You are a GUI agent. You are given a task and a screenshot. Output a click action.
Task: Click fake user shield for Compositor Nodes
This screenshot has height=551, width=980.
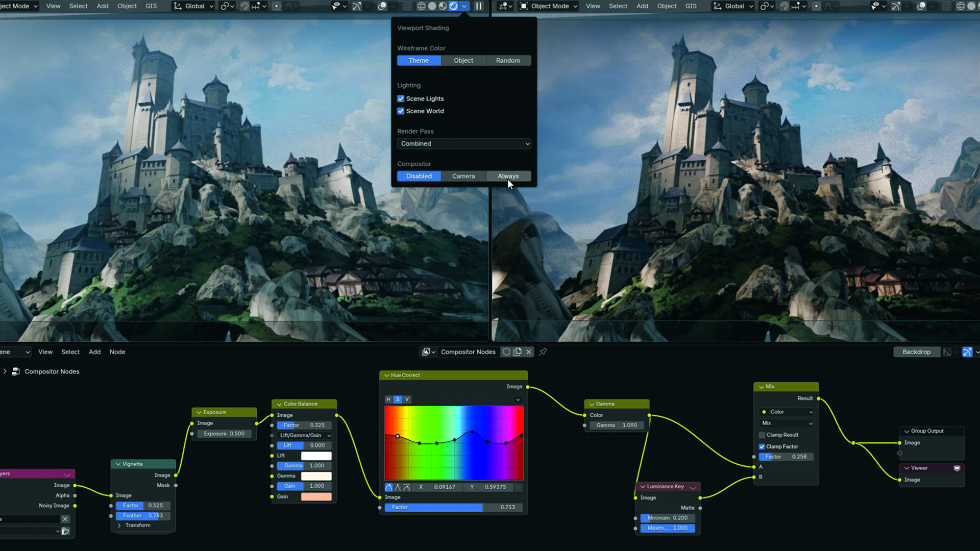(506, 352)
